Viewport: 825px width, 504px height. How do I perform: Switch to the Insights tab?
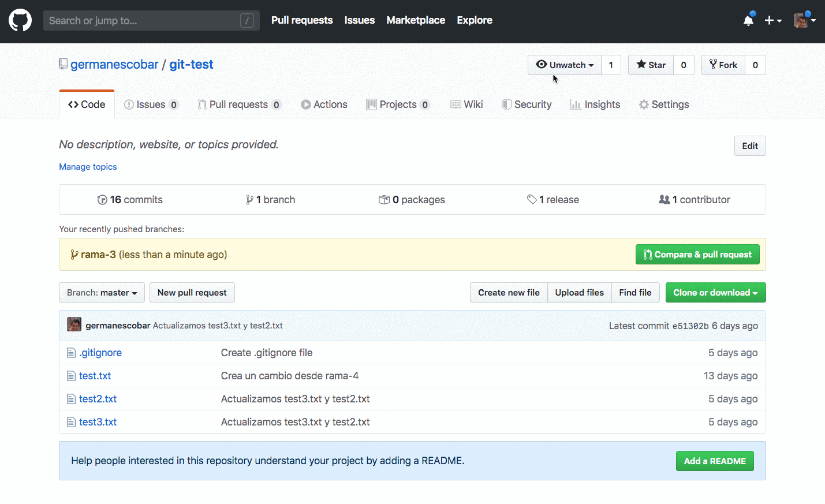point(595,104)
